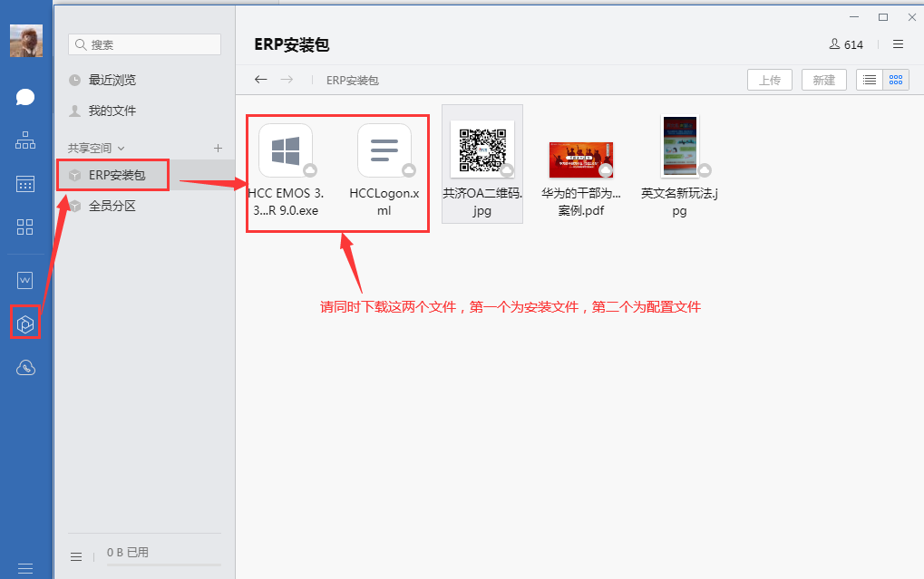
Task: Open the calendar icon in sidebar
Action: (25, 184)
